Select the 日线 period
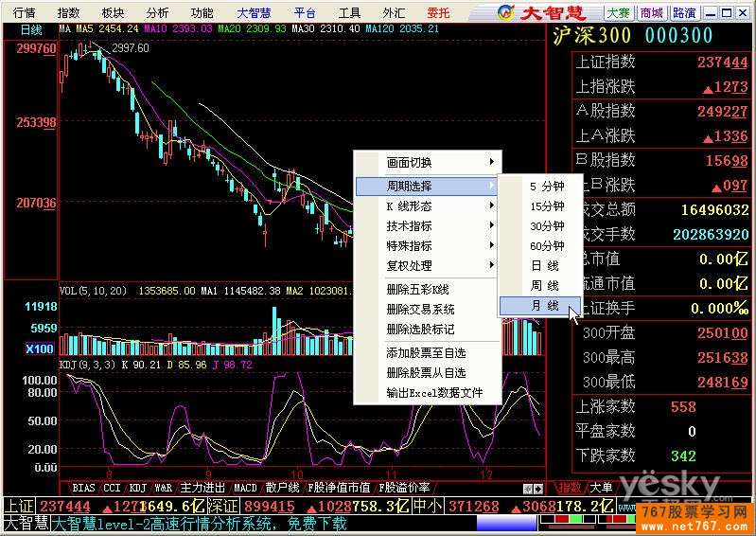Image resolution: width=756 pixels, height=536 pixels. point(540,265)
